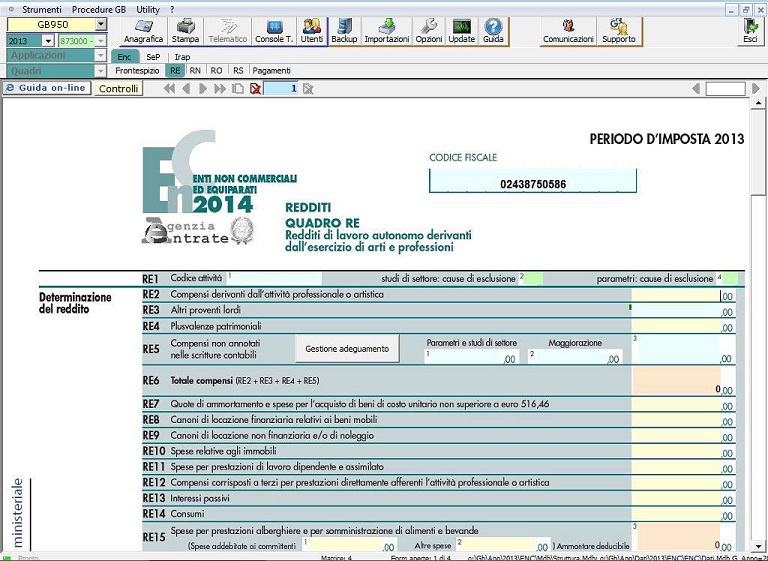Go to previous record arrow
The width and height of the screenshot is (768, 561).
pos(186,89)
